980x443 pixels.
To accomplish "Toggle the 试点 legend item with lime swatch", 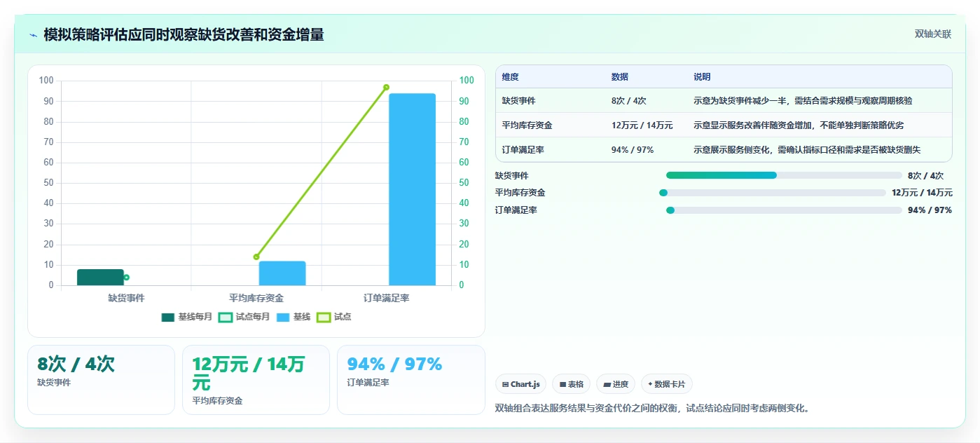I will [x=334, y=317].
